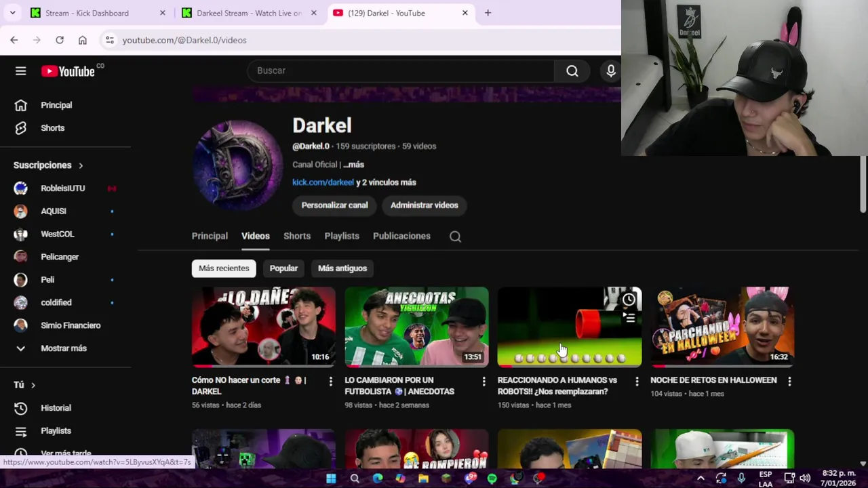Open tab search dropdown in browser
The width and height of the screenshot is (868, 488).
point(13,13)
